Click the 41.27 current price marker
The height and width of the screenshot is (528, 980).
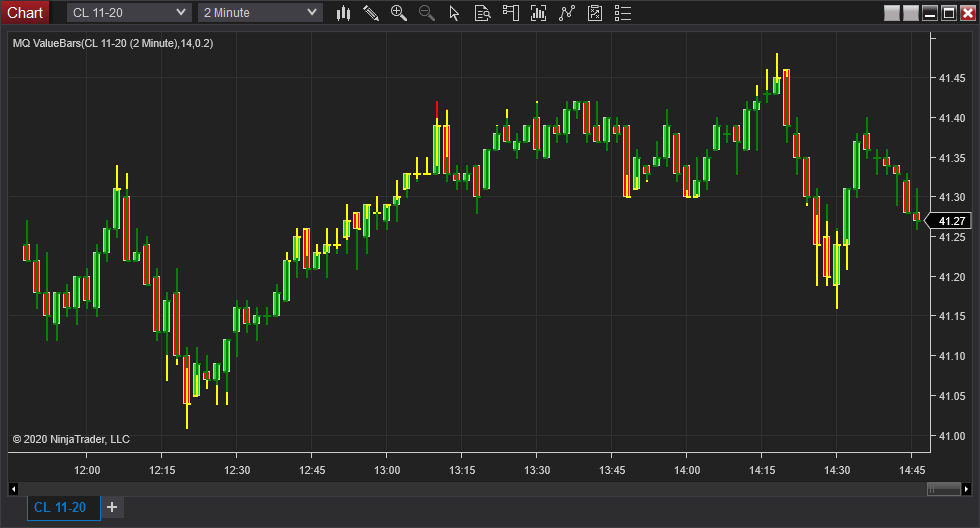pos(948,221)
